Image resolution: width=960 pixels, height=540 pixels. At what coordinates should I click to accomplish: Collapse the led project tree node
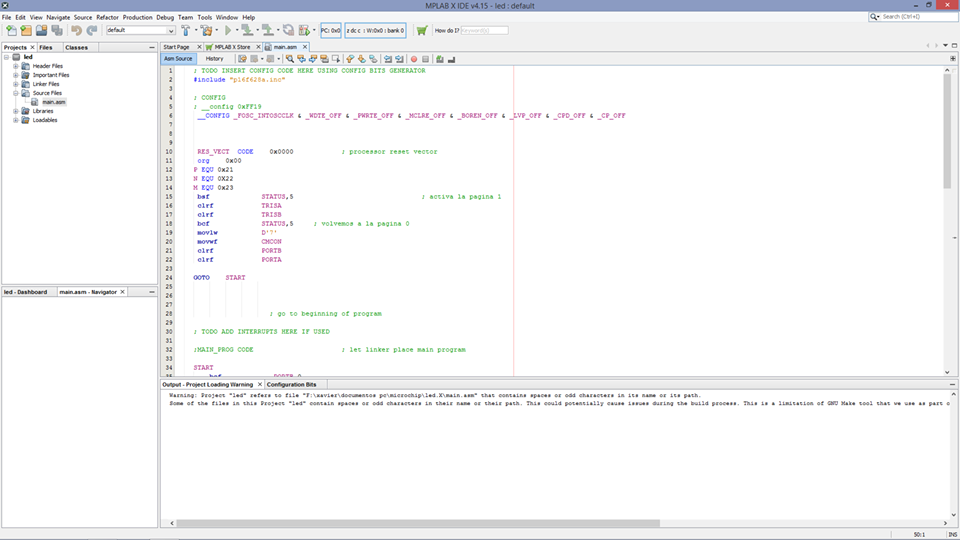(x=7, y=57)
